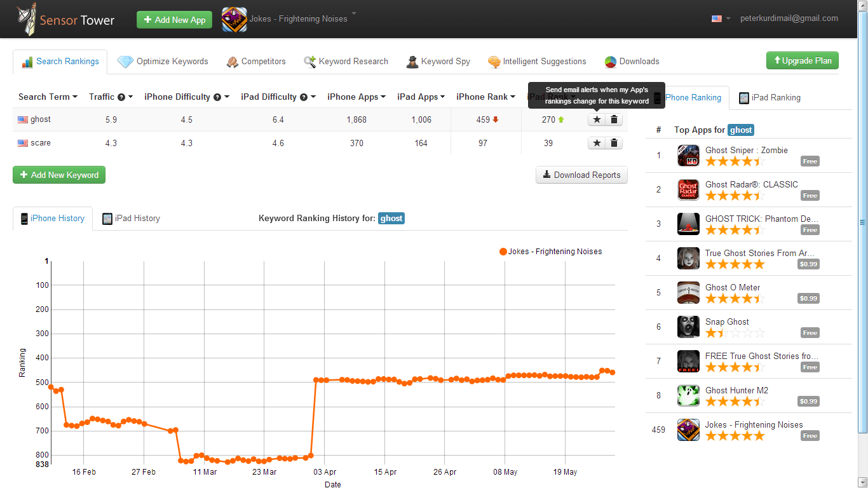This screenshot has width=868, height=488.
Task: Toggle Jokes - Frightening Noises chart legend
Action: (x=551, y=252)
